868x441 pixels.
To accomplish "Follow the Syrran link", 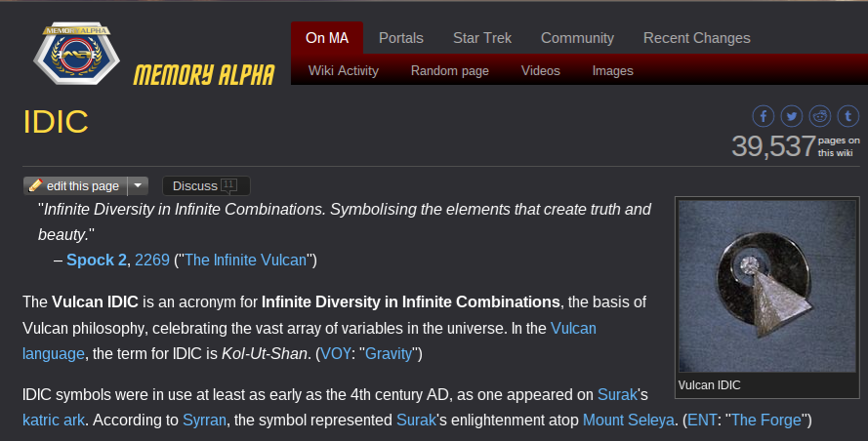I will (204, 420).
